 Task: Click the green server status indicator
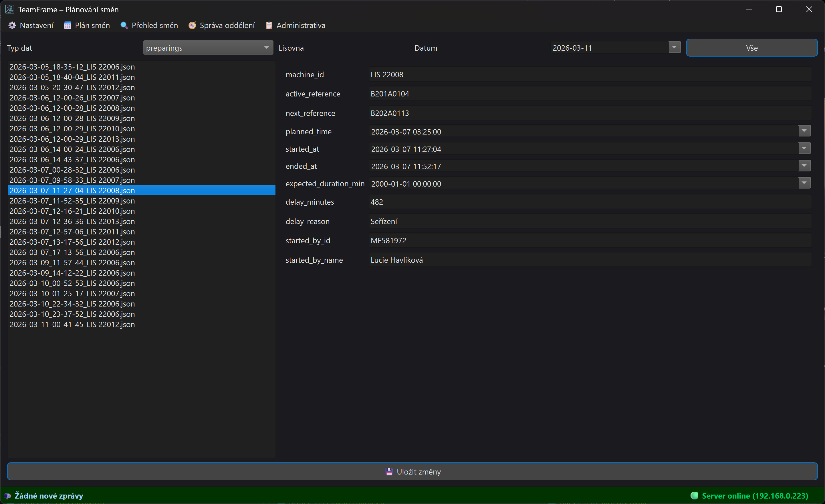tap(695, 496)
